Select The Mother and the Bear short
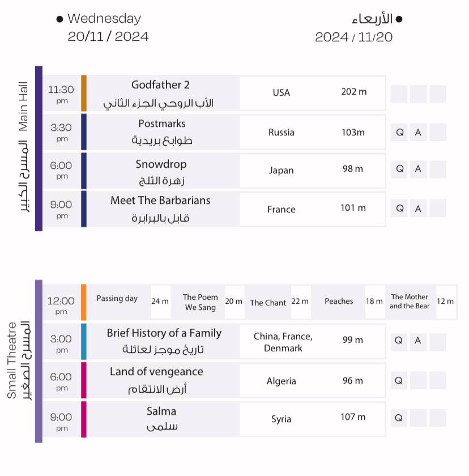The image size is (469, 476). [410, 301]
